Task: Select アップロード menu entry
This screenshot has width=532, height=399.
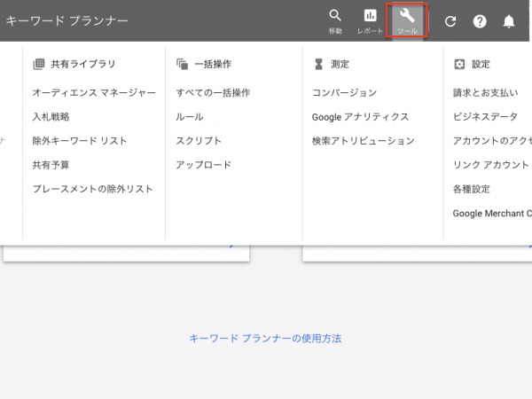Action: (x=204, y=165)
